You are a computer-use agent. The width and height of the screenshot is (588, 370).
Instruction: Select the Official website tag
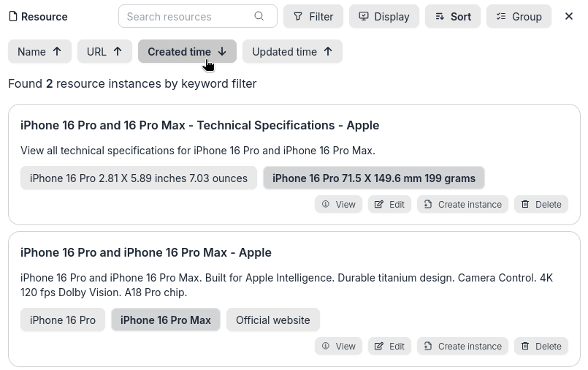[x=272, y=320]
